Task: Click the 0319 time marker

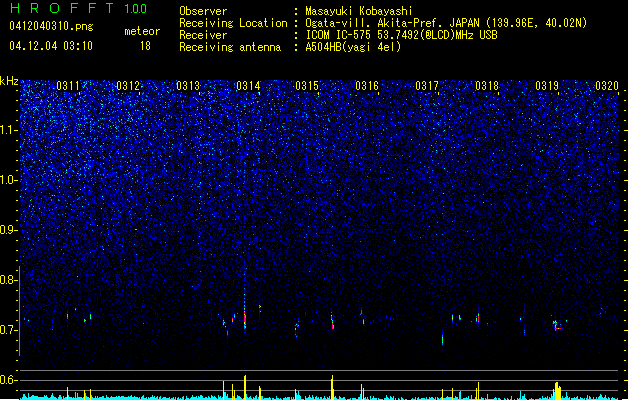Action: (547, 86)
